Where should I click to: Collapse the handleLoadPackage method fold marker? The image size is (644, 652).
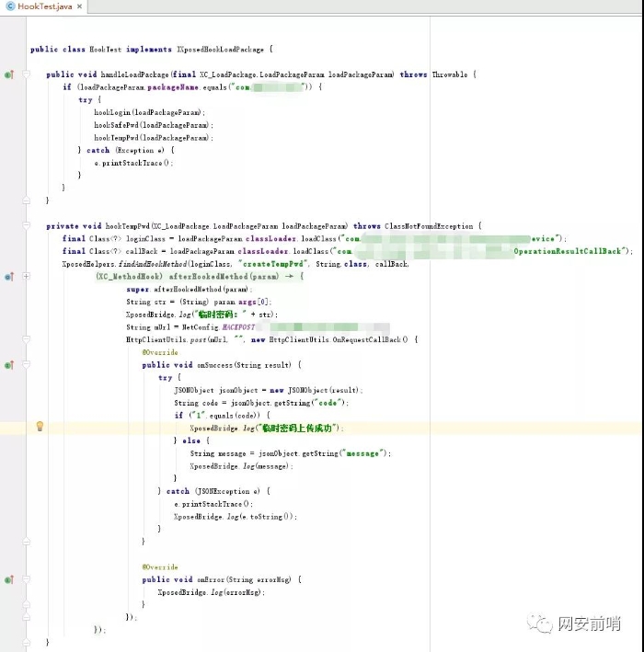point(26,74)
